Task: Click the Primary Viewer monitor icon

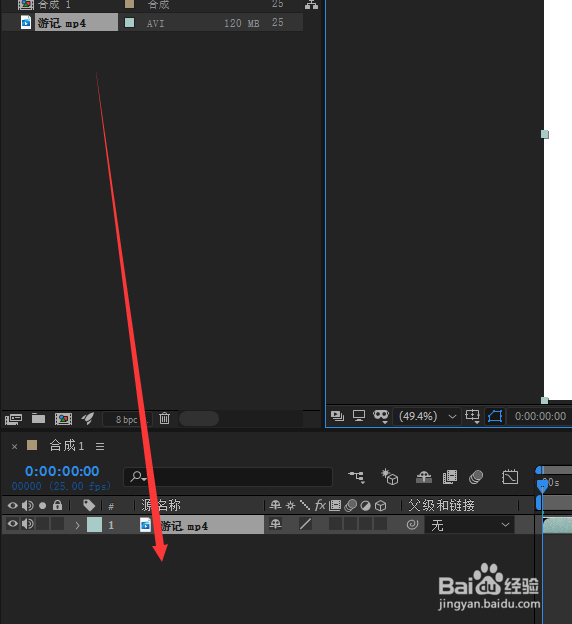Action: pos(359,416)
